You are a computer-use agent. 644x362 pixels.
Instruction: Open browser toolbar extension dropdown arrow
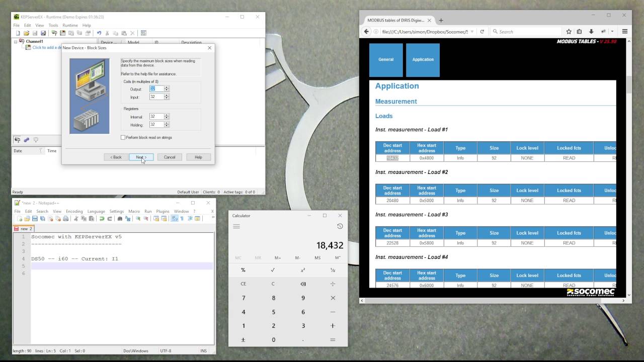[612, 32]
